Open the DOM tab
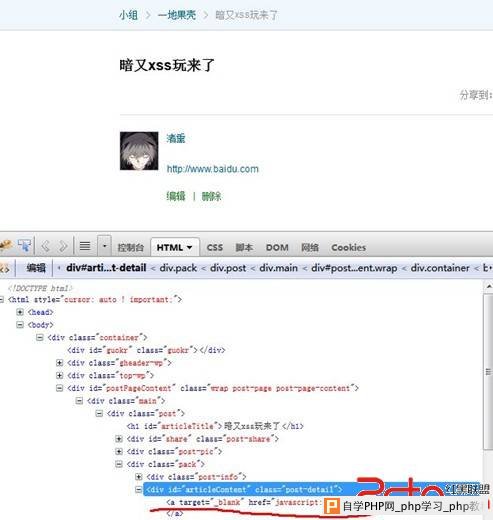This screenshot has width=493, height=520. pyautogui.click(x=277, y=247)
